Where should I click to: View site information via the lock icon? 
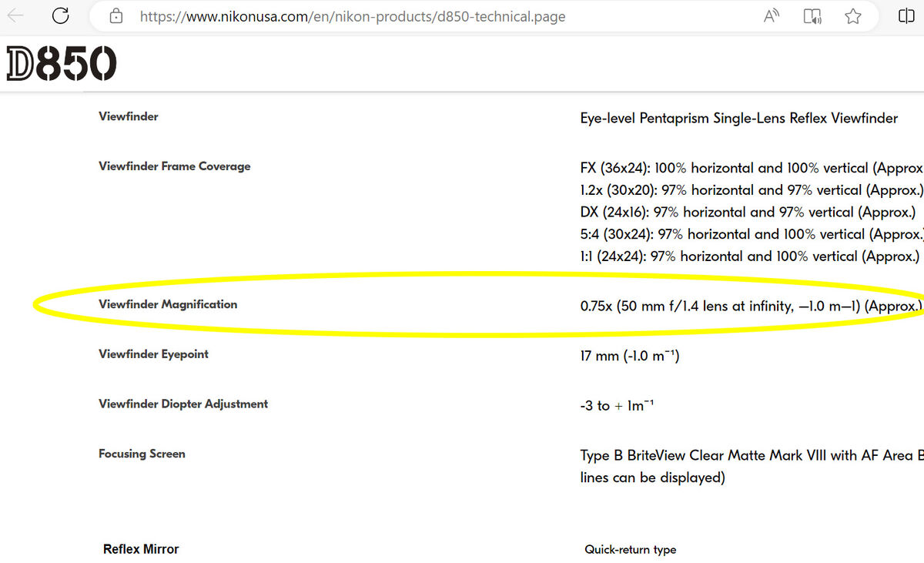click(x=116, y=16)
